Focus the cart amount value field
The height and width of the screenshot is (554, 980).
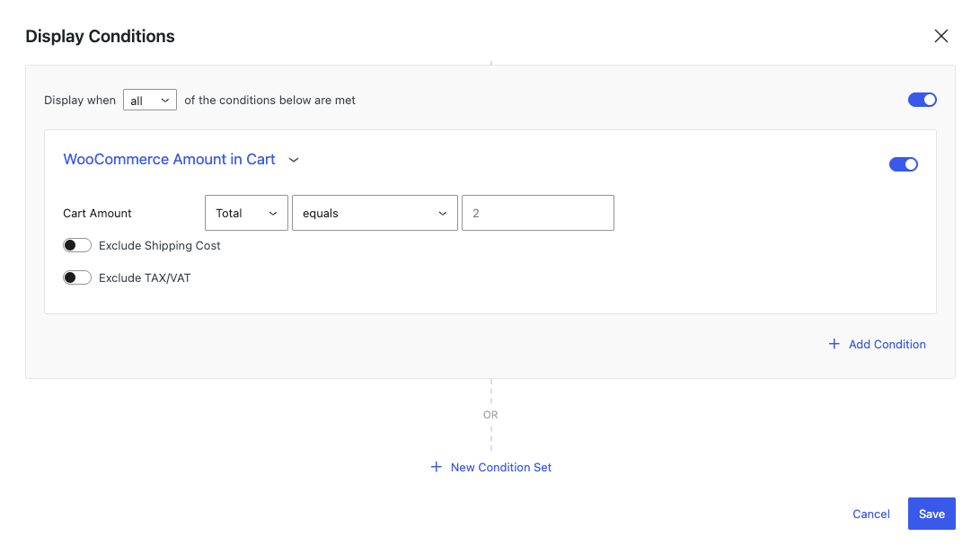tap(537, 213)
